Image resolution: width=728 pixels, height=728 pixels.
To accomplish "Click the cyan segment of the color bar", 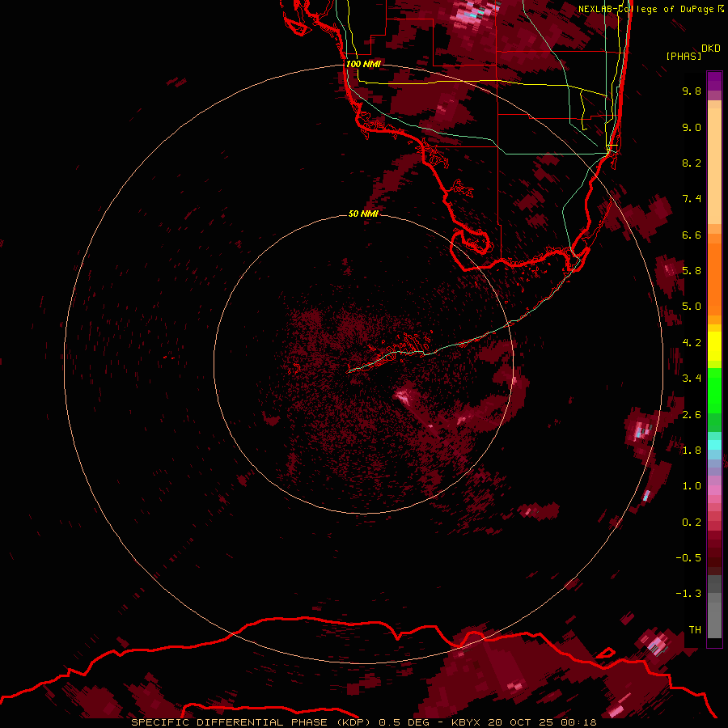I will (x=714, y=445).
